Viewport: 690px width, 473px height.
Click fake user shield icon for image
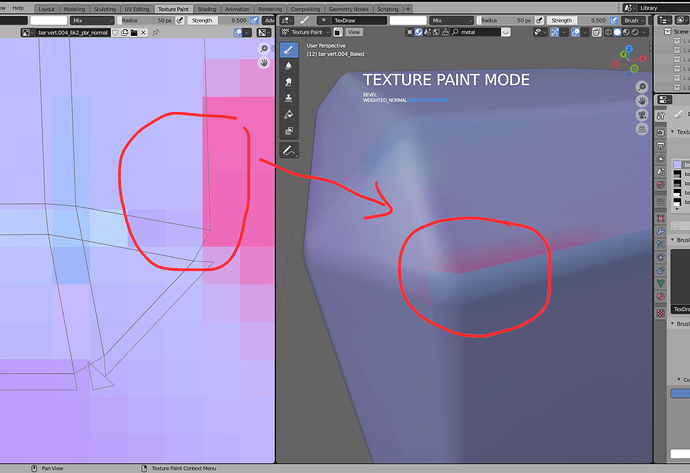coord(116,33)
